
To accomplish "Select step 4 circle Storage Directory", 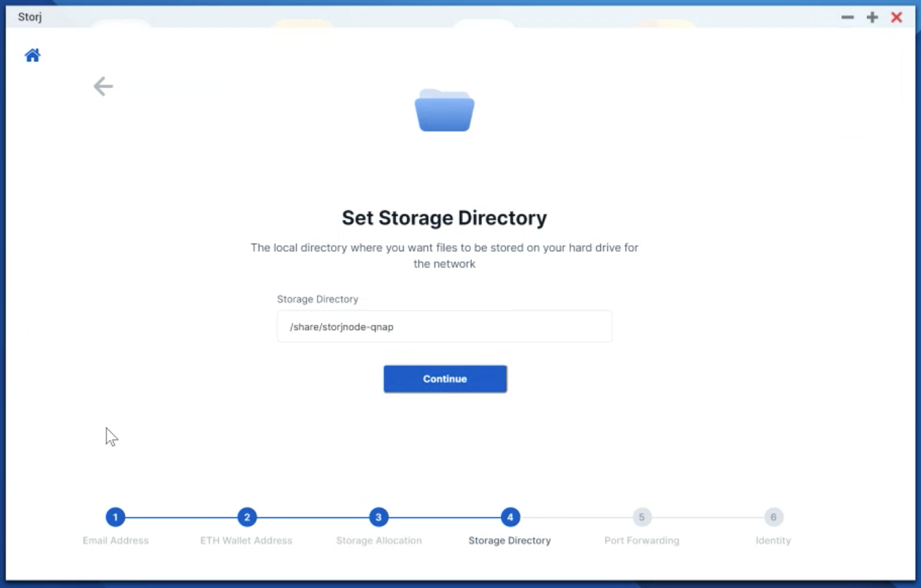I will pos(510,517).
